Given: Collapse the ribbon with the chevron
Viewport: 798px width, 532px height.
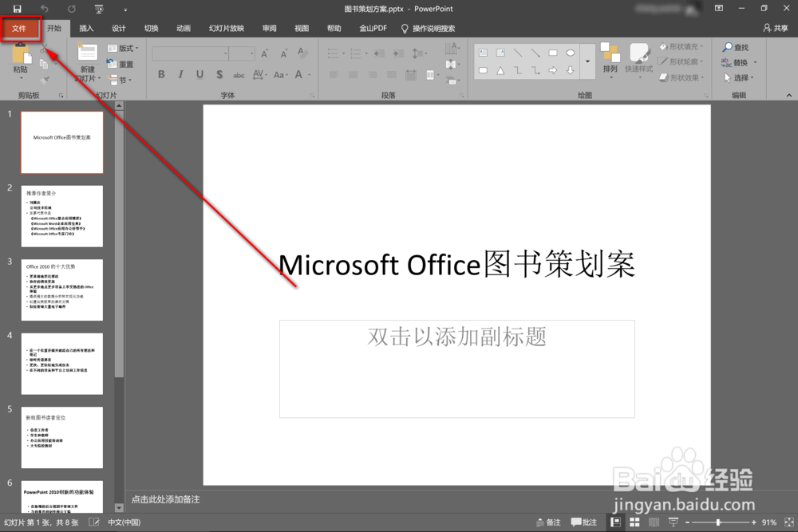Looking at the screenshot, I should point(789,95).
